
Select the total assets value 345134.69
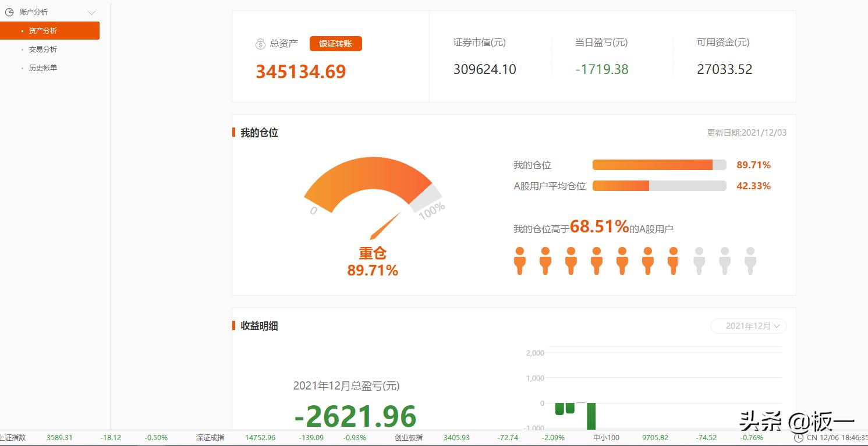click(x=301, y=71)
